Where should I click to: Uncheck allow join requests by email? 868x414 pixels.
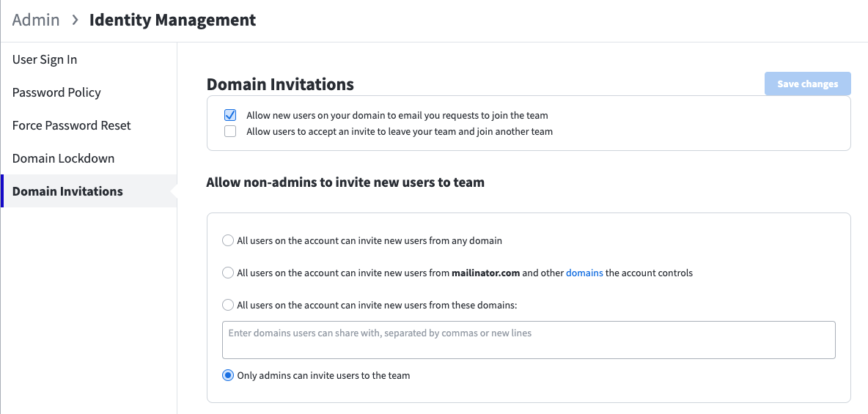coord(230,115)
